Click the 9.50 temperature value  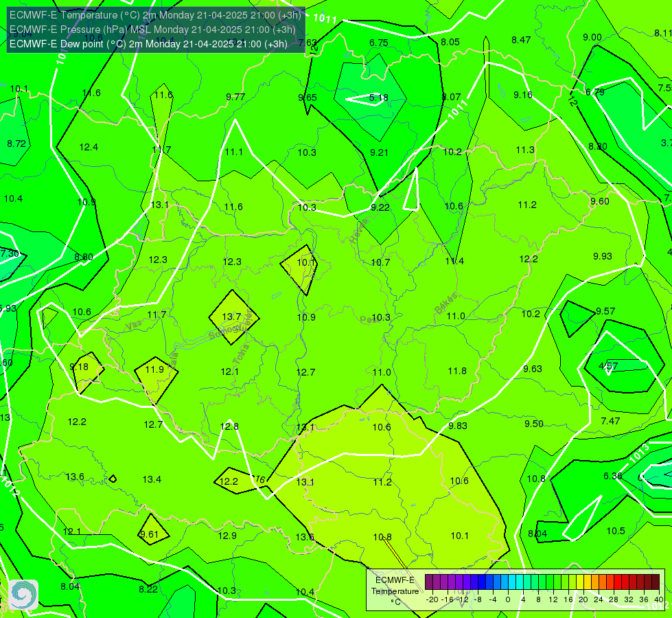tap(534, 424)
